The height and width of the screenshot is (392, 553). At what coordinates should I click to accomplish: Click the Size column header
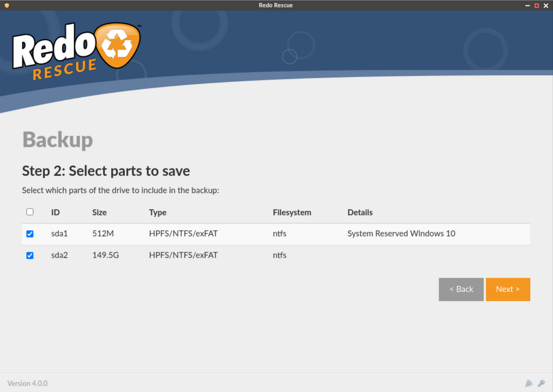click(100, 212)
